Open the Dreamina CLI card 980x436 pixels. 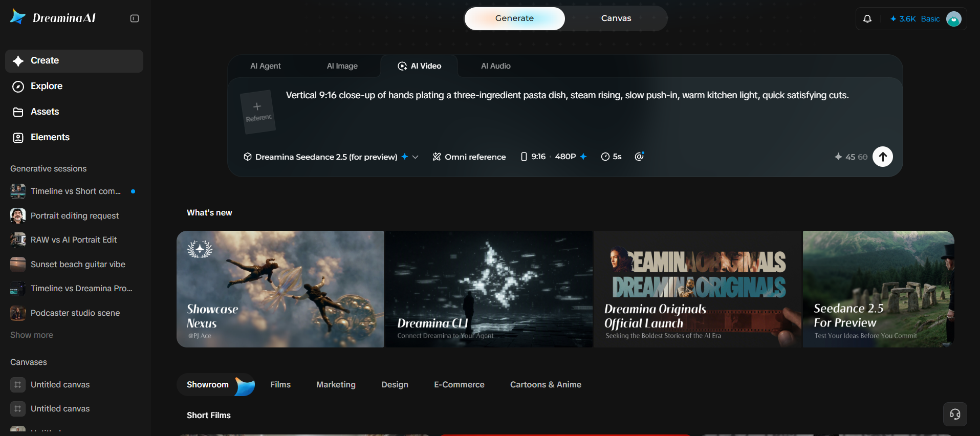click(x=489, y=289)
